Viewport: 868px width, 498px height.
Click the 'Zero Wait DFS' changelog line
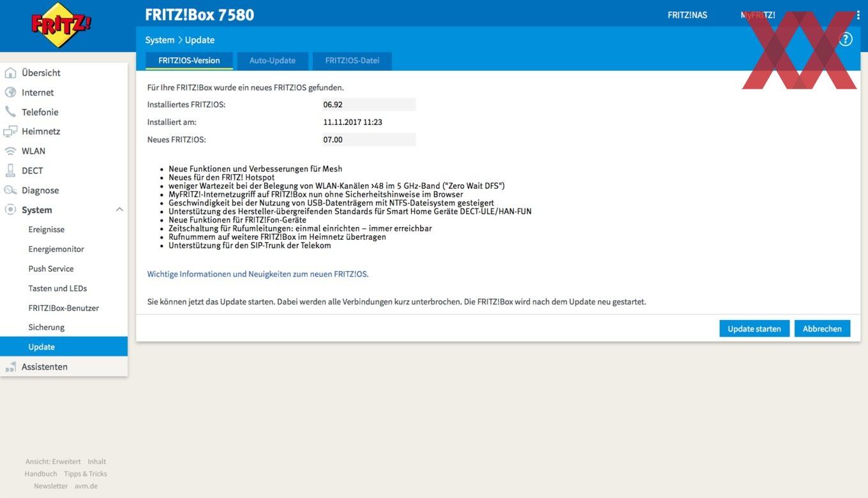click(x=336, y=186)
